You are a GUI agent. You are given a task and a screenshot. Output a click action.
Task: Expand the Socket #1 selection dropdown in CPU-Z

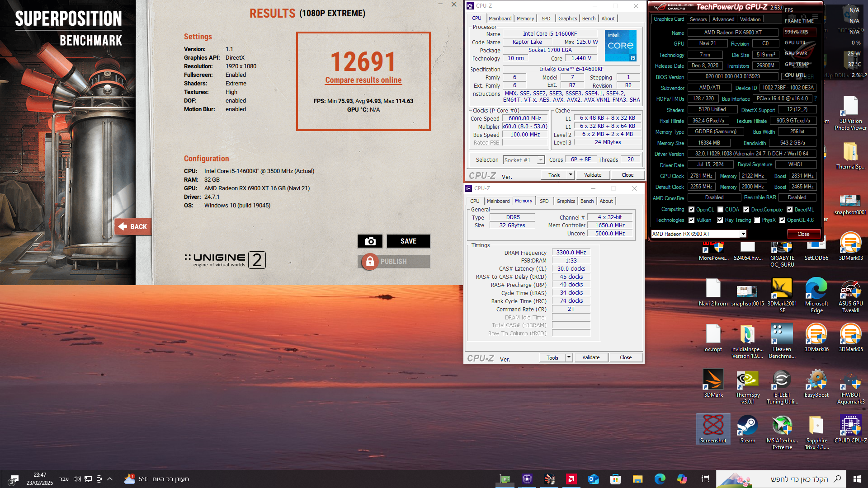tap(540, 160)
